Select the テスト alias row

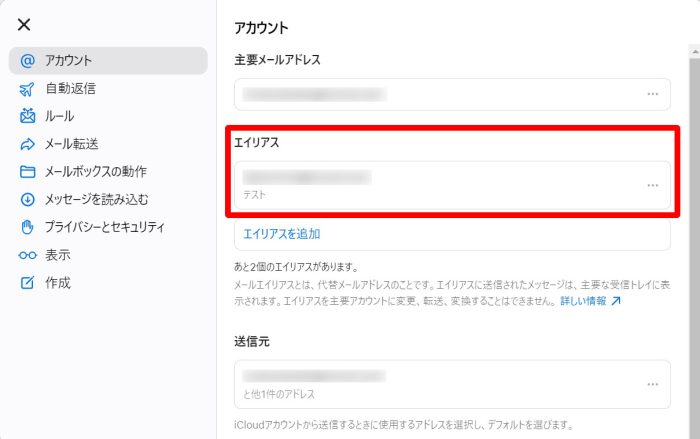(430, 185)
